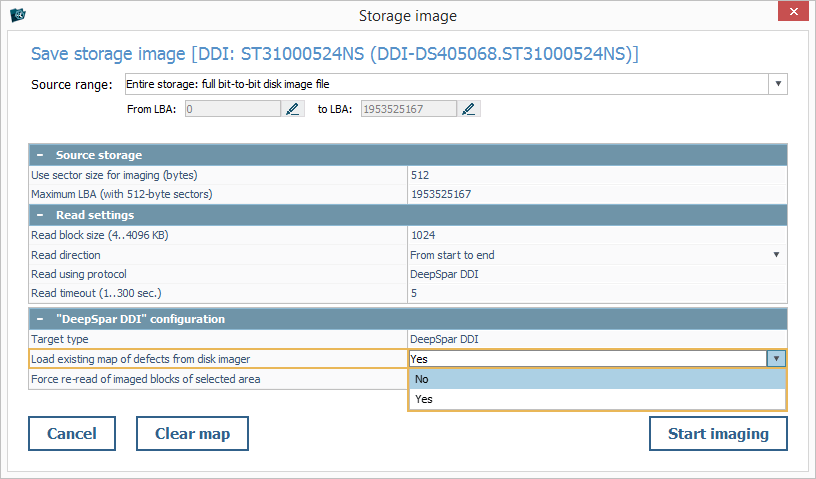This screenshot has width=816, height=479.
Task: Click the From LBA input field
Action: pos(233,109)
